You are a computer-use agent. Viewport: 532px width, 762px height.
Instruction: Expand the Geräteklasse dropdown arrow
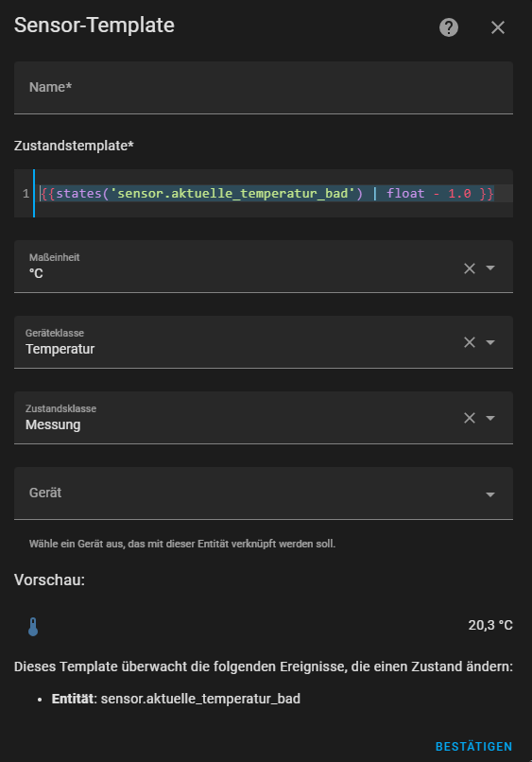[490, 342]
